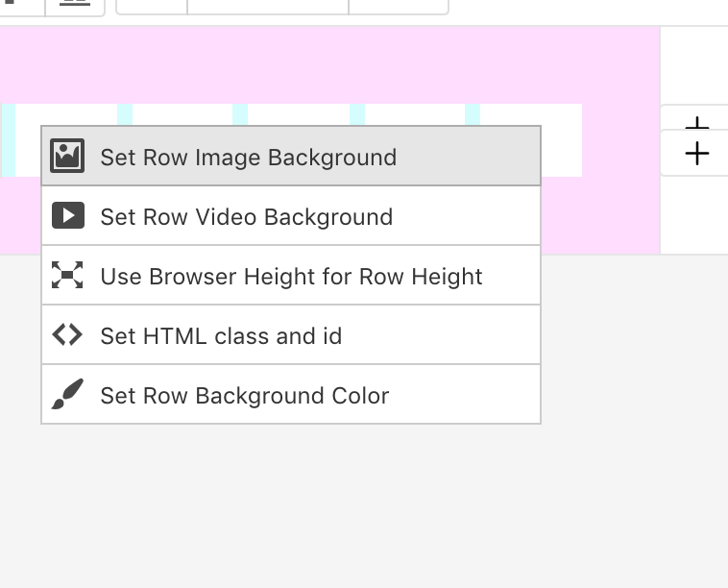Click the cyan gutter between fourth and fifth columns
This screenshot has width=728, height=588.
473,114
